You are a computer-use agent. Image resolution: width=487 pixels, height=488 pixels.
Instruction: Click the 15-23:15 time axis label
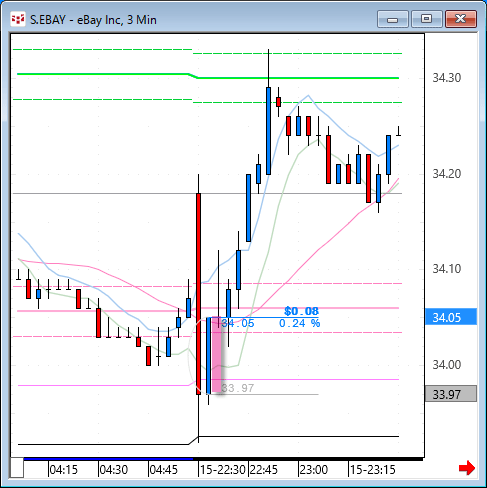pyautogui.click(x=372, y=470)
